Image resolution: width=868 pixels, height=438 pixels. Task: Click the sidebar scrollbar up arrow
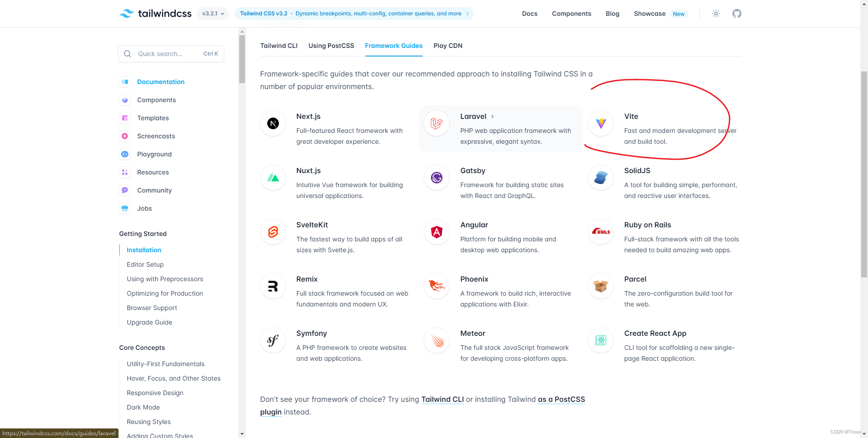(x=242, y=32)
